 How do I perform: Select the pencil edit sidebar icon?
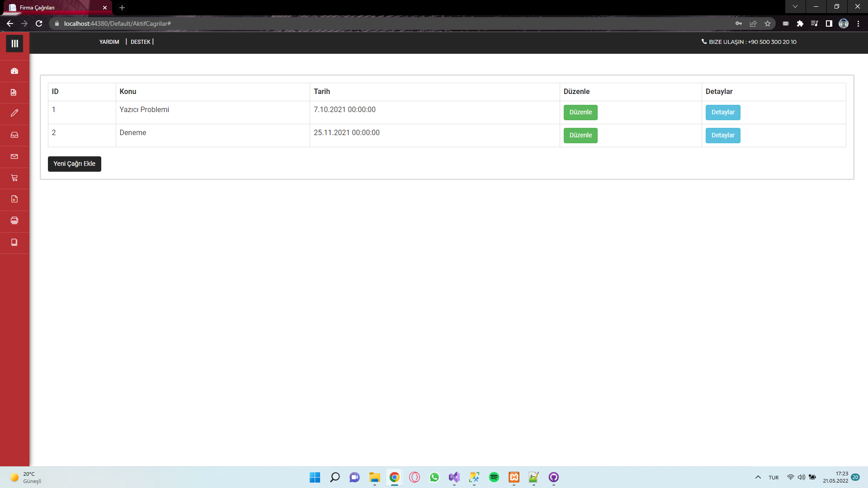(x=14, y=113)
